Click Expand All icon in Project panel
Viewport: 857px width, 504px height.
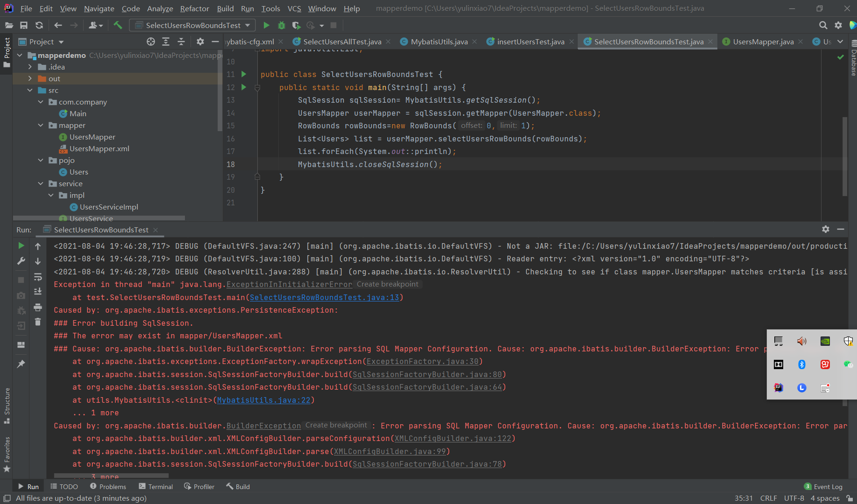tap(166, 42)
